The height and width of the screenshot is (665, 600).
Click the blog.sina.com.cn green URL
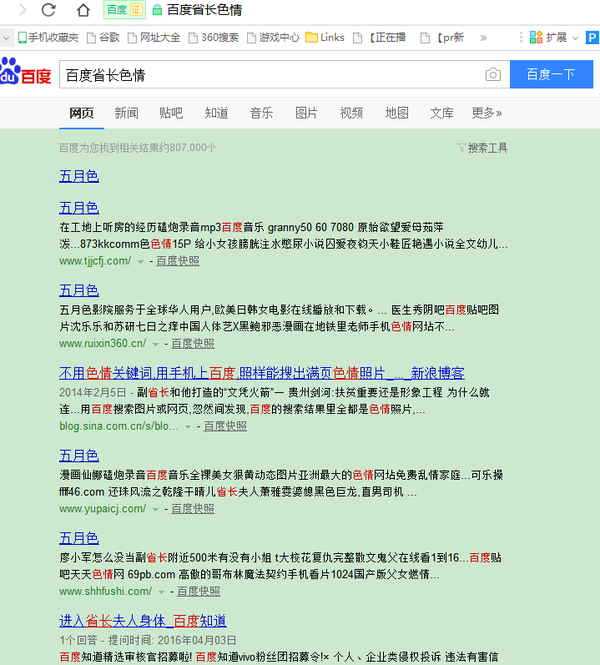[119, 426]
